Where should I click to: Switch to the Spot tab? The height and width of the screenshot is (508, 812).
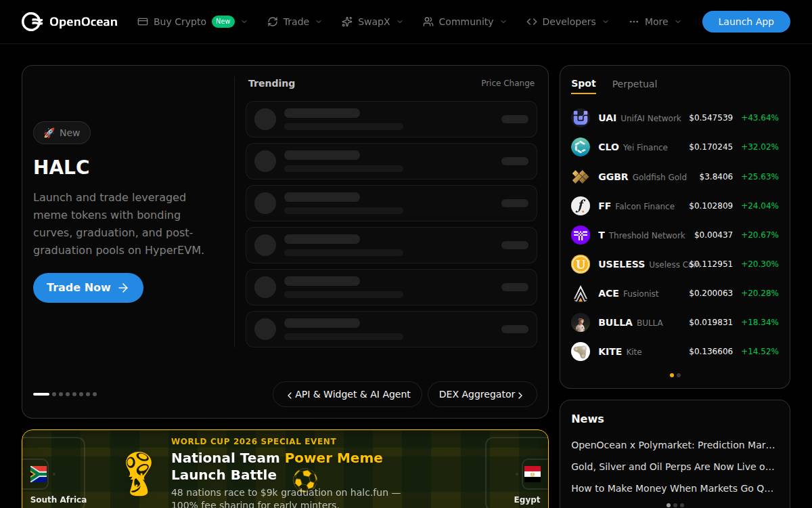pos(583,84)
